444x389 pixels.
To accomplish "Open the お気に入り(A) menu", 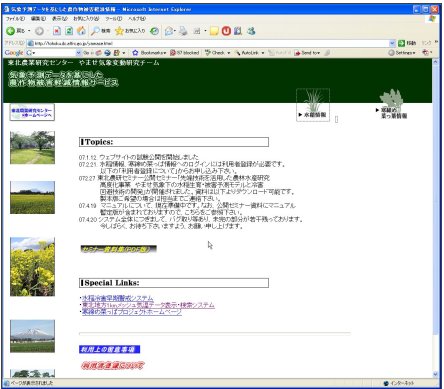I will coord(86,19).
